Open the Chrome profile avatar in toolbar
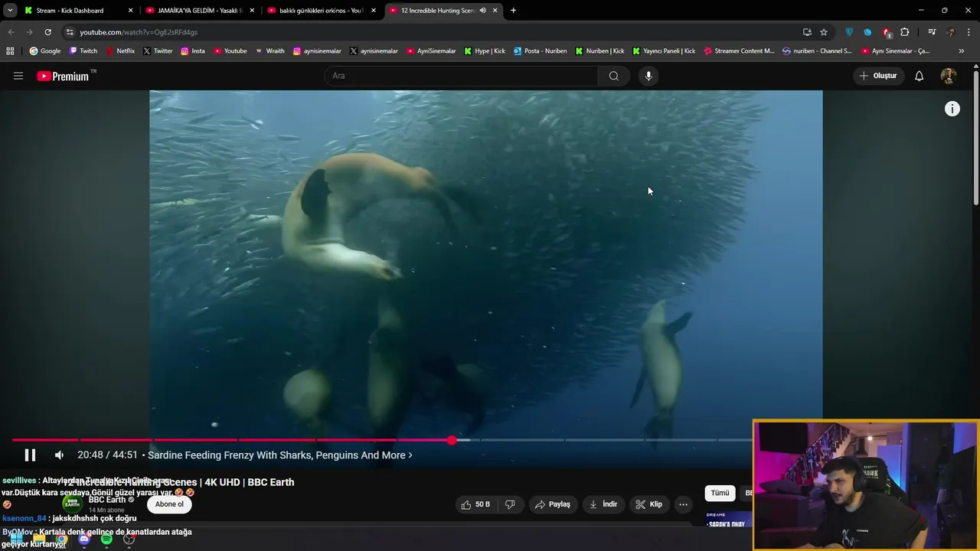This screenshot has height=551, width=980. coord(951,32)
